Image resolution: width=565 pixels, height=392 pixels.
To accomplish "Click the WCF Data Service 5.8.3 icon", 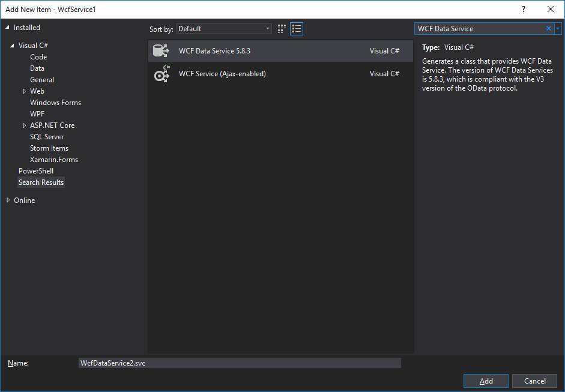I will coord(162,51).
